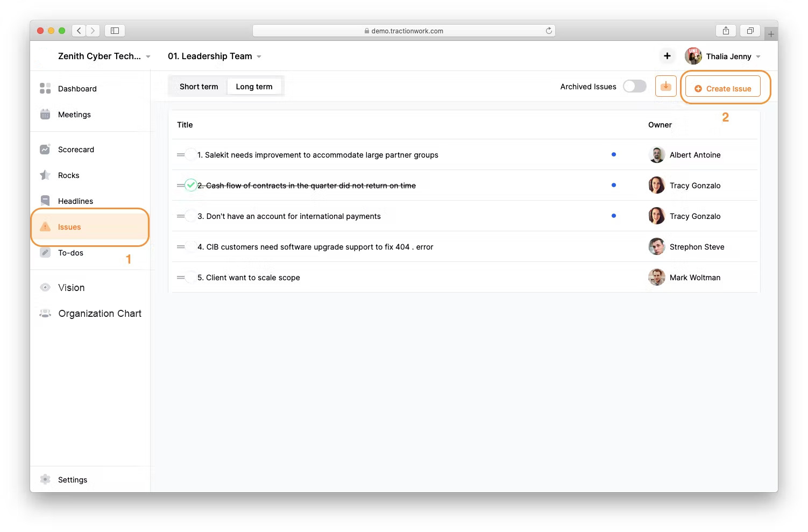Check the Client want to scale scope issue
The height and width of the screenshot is (532, 808).
(x=191, y=278)
